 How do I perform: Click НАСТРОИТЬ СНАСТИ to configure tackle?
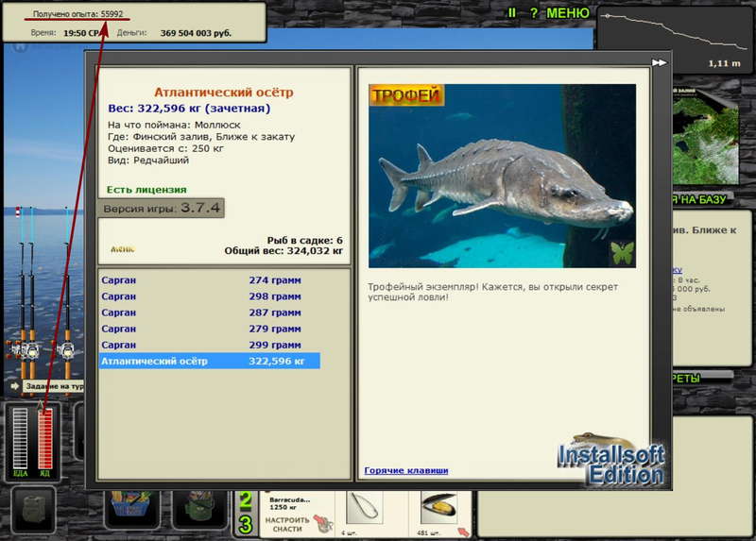click(287, 524)
